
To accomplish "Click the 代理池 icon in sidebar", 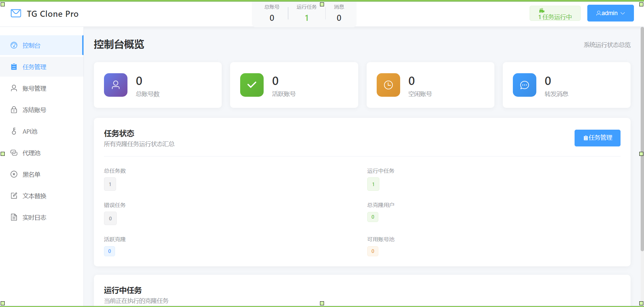I will coord(14,153).
